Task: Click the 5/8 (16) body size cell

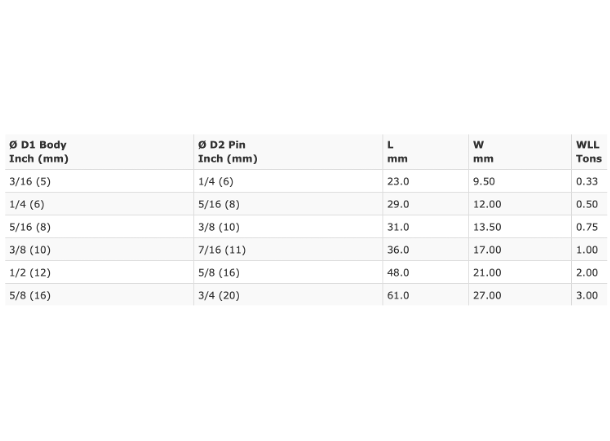Action: pos(99,295)
